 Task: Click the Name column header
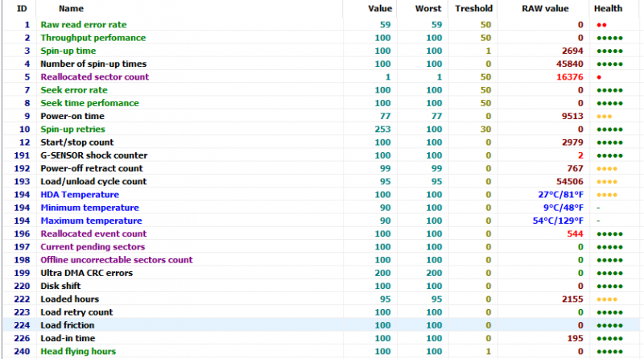(x=71, y=8)
